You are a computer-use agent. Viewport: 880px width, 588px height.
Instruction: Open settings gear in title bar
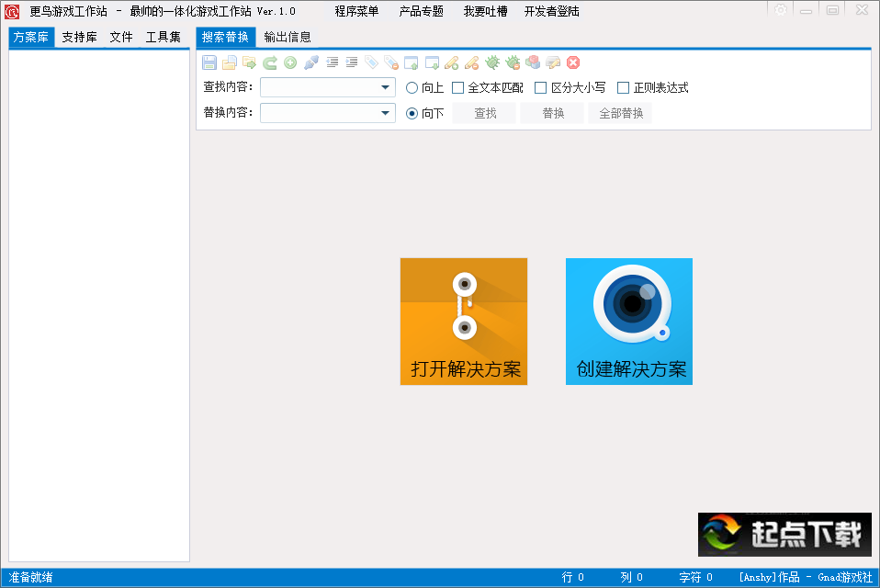[780, 9]
